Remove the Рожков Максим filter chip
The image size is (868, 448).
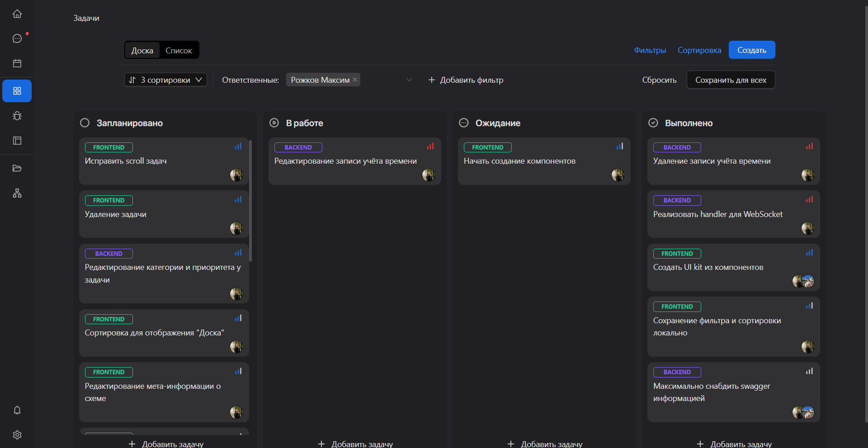pyautogui.click(x=355, y=80)
